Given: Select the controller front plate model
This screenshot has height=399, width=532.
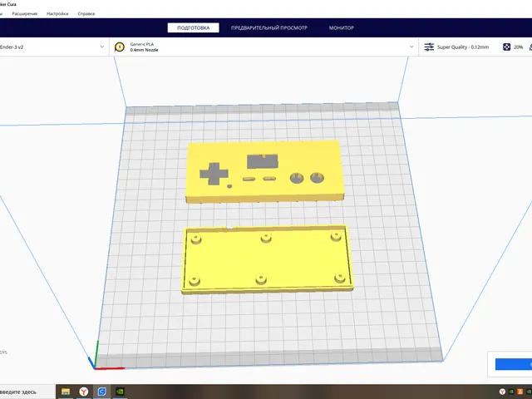Looking at the screenshot, I should tap(264, 171).
